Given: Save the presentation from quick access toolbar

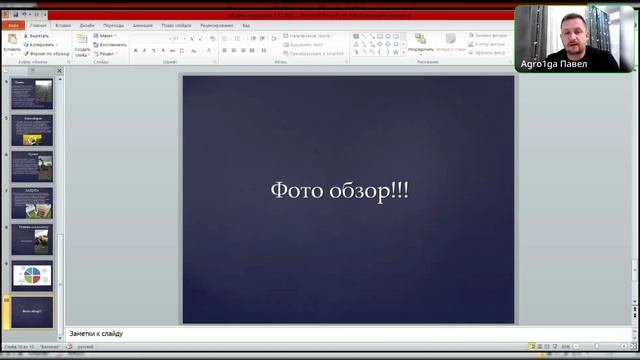Looking at the screenshot, I should pyautogui.click(x=16, y=15).
